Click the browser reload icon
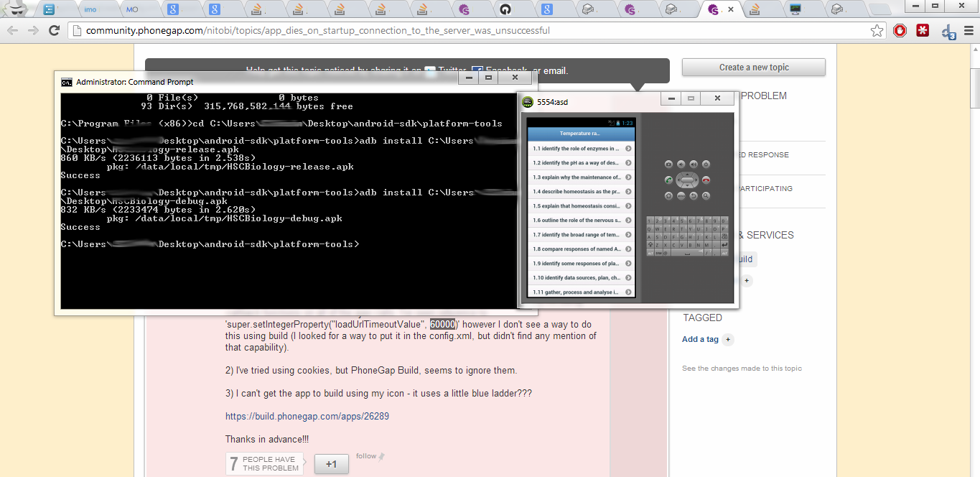980x477 pixels. 54,31
